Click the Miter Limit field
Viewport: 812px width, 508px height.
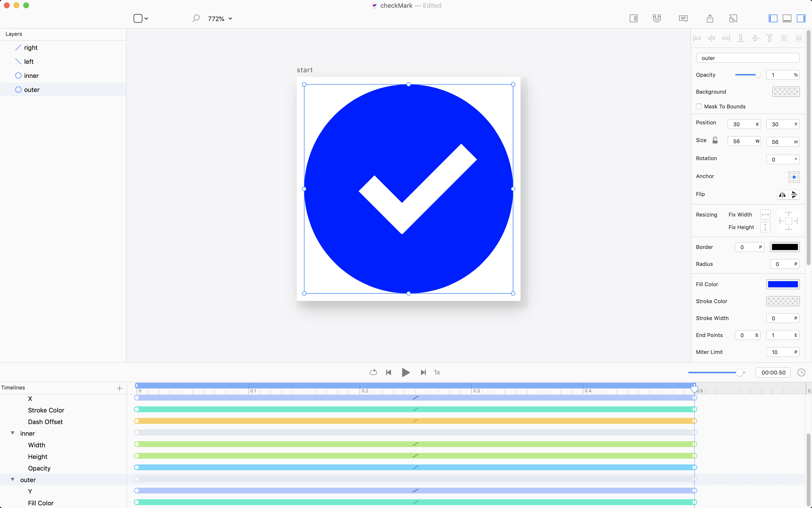783,352
